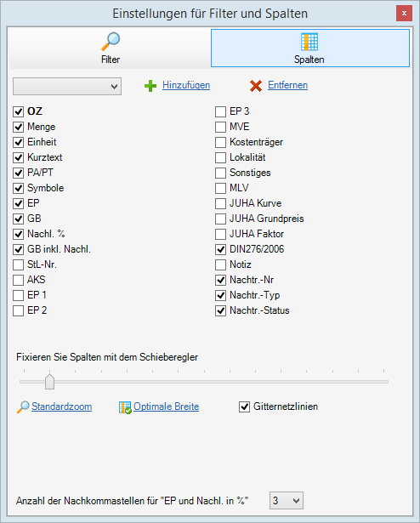
Task: Click the Spalten grid icon
Action: pos(309,42)
